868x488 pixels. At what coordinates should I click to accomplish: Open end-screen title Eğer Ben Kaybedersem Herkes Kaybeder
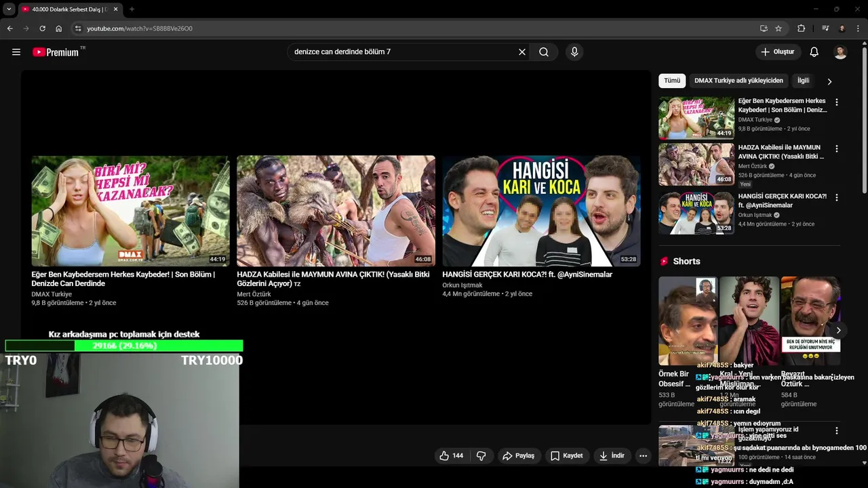pyautogui.click(x=123, y=279)
